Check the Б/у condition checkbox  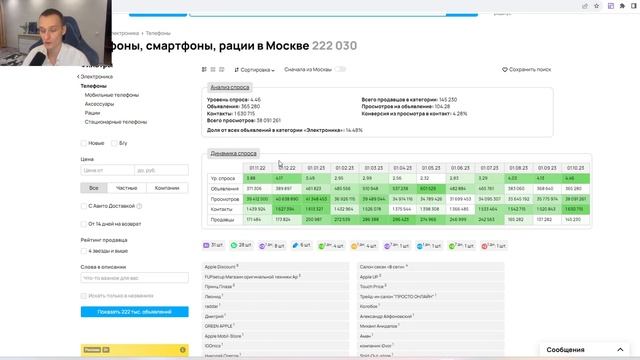click(x=114, y=143)
